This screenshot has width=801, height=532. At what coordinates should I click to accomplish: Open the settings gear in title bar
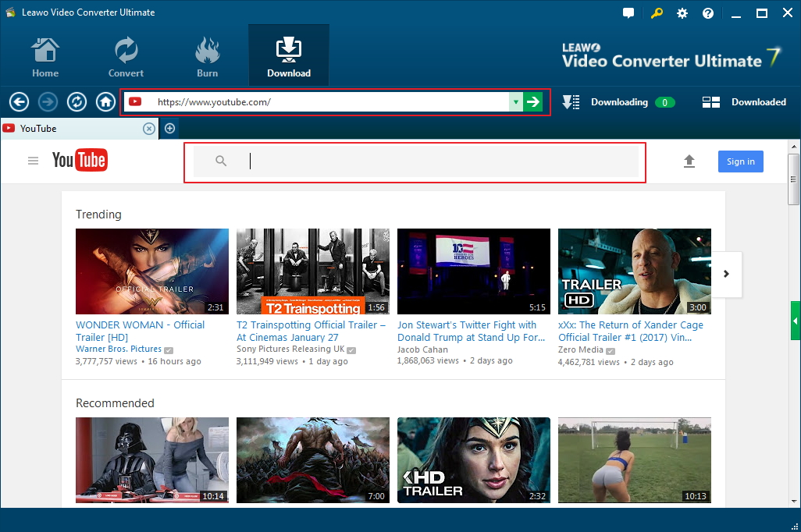point(682,13)
